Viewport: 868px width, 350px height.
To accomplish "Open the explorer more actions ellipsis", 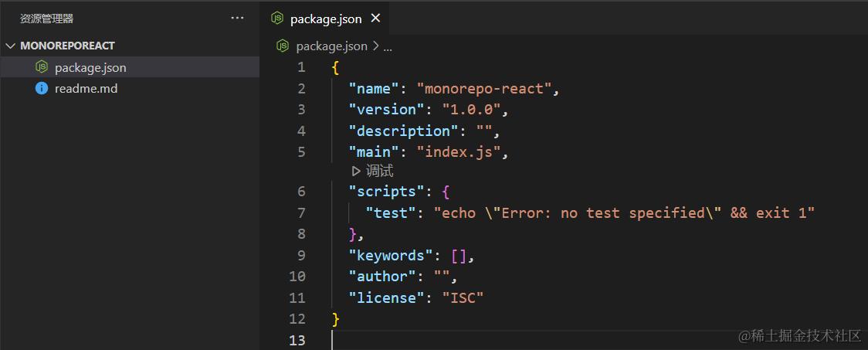I will (x=237, y=19).
